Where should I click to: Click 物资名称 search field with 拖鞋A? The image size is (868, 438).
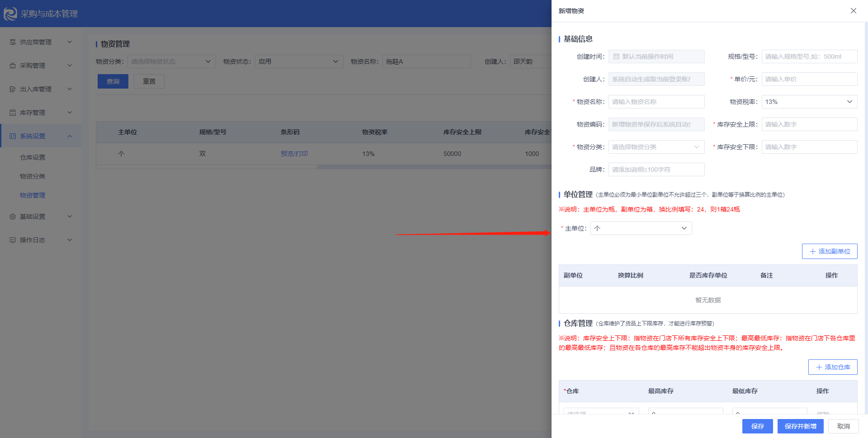(427, 61)
